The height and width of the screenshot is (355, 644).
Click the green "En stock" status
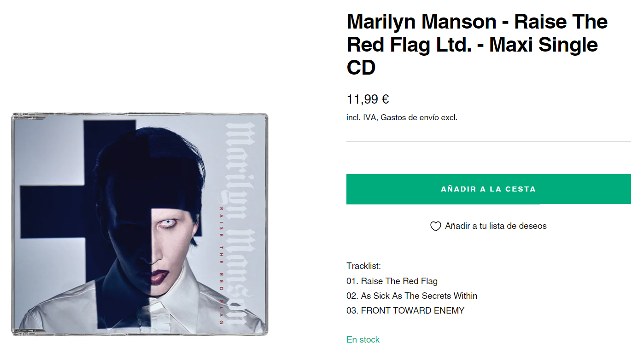pyautogui.click(x=363, y=339)
